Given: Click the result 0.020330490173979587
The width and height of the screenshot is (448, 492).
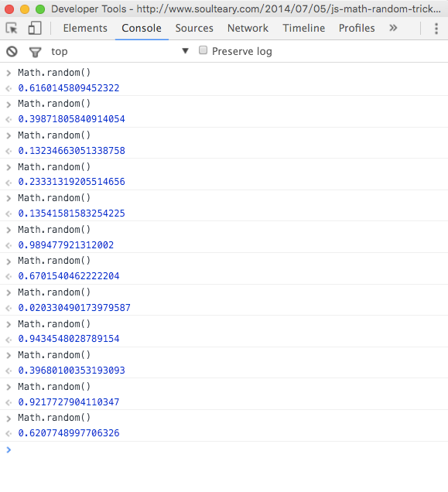Looking at the screenshot, I should click(x=74, y=308).
